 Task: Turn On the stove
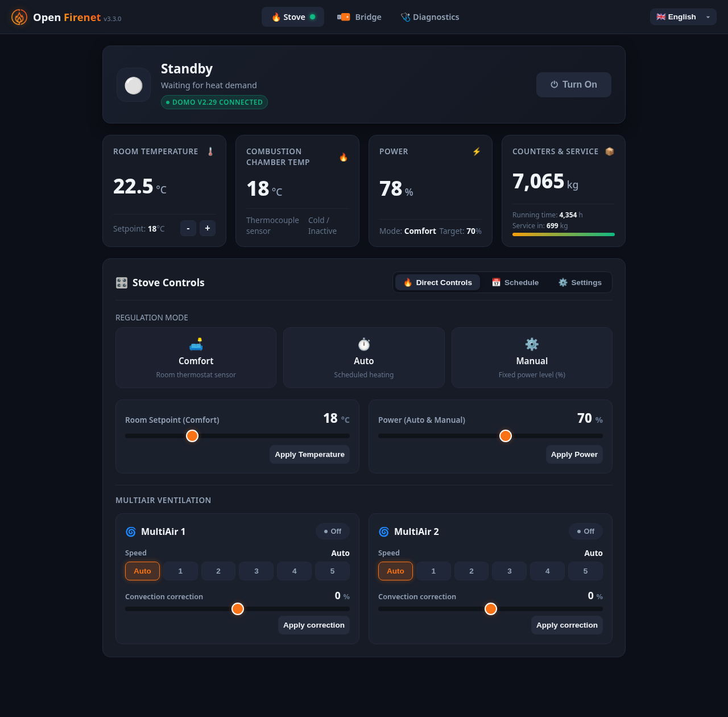point(574,85)
